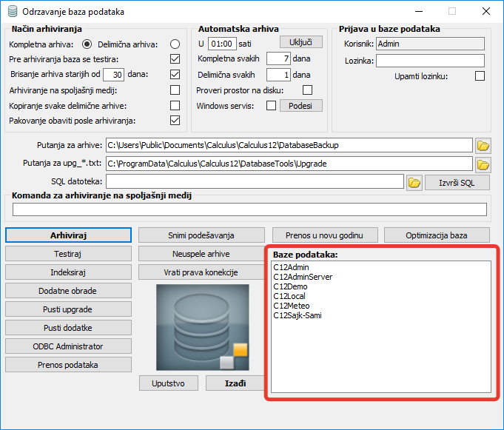Select C12Demo in database list
Screen dimensions: 504x430
(290, 286)
